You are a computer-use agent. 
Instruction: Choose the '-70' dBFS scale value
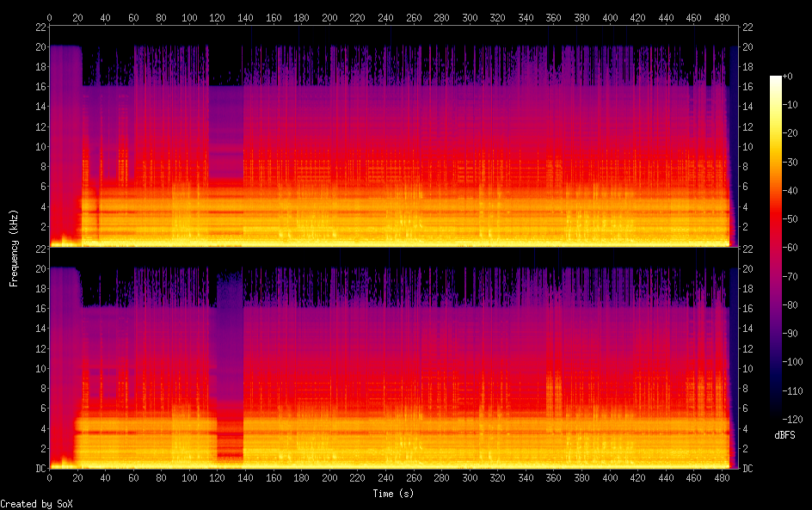pos(790,276)
